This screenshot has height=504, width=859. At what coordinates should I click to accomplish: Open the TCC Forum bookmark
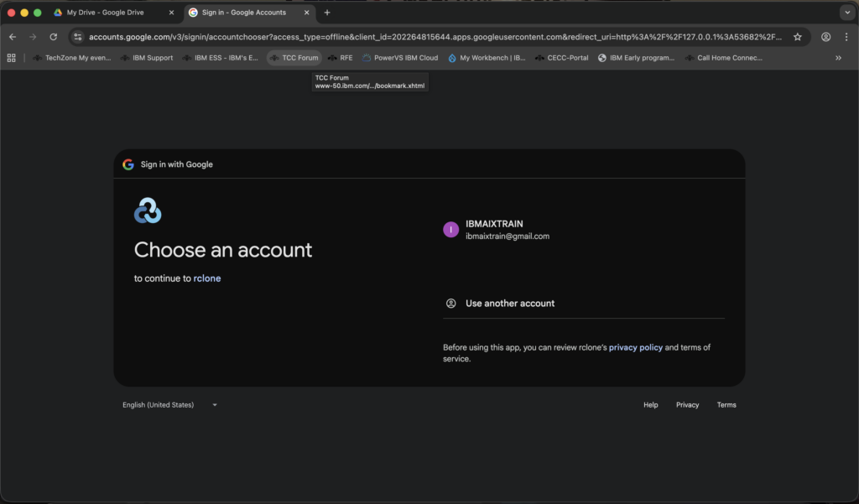tap(294, 58)
